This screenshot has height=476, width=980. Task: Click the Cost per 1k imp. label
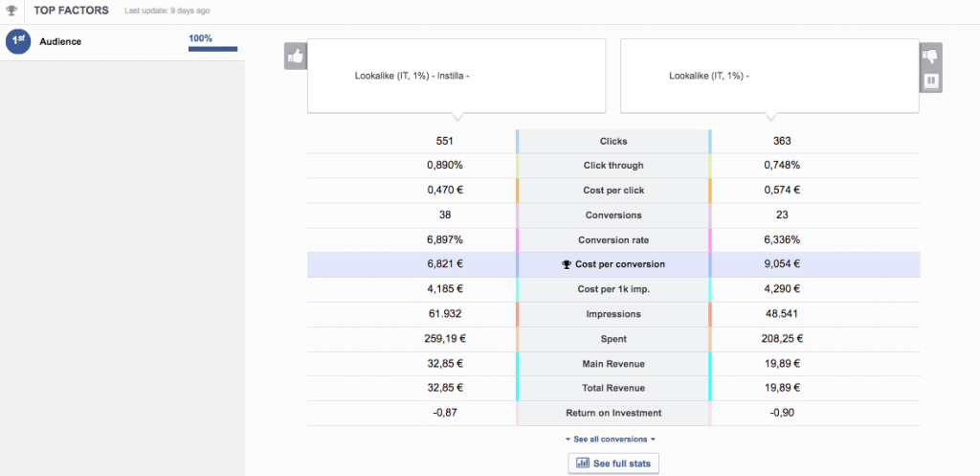tap(613, 289)
